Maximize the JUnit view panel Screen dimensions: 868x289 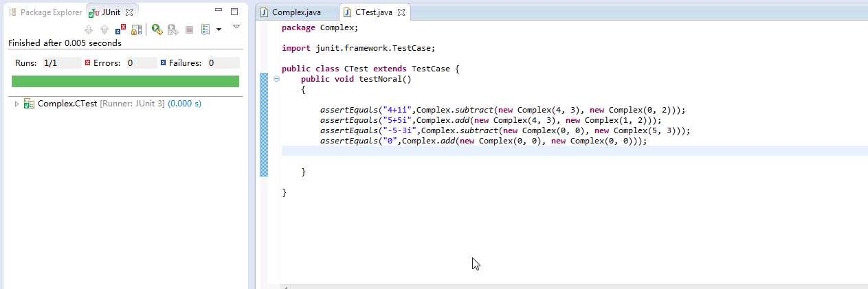pos(234,11)
